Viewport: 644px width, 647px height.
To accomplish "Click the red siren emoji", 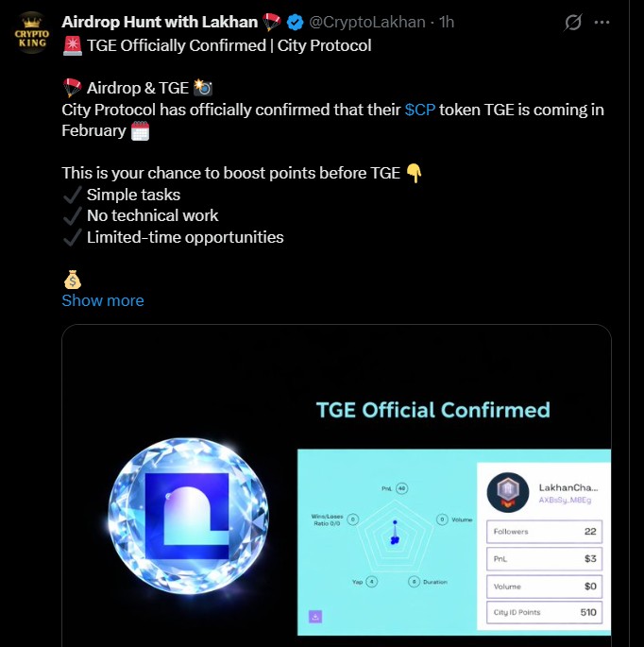I will [72, 45].
